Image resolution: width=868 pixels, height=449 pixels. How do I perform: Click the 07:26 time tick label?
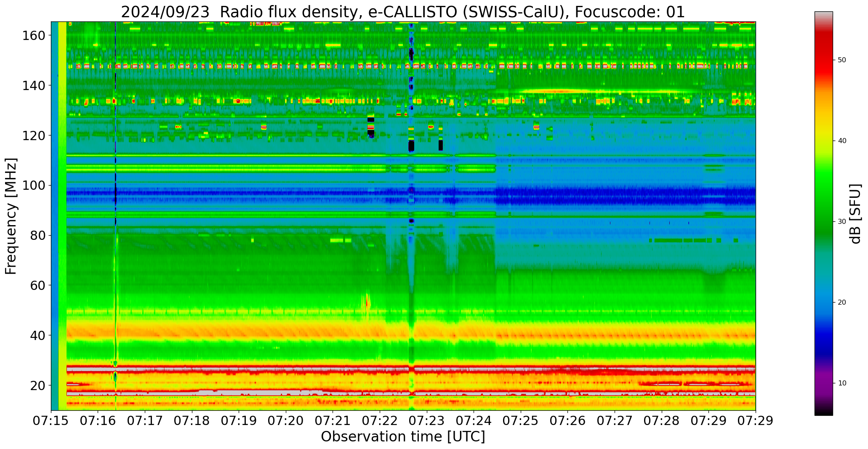click(568, 421)
